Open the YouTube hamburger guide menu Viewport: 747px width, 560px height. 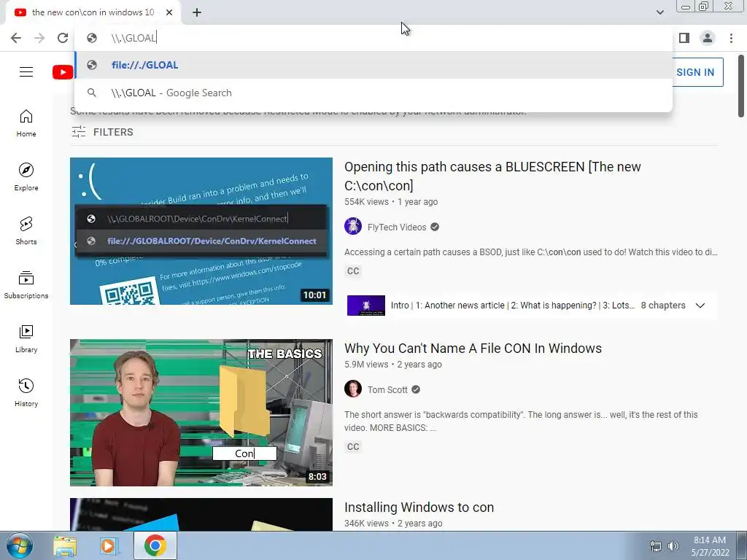[x=26, y=72]
